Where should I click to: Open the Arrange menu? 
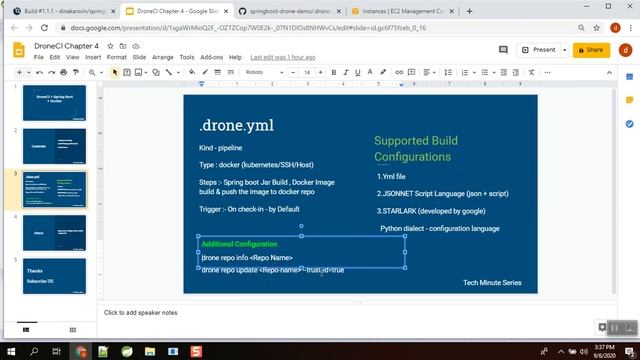pyautogui.click(x=163, y=58)
